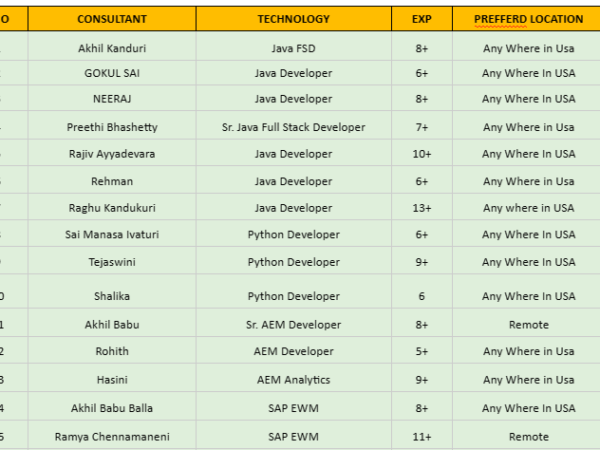Select the Tejaswini name cell
Screen dimensions: 600x450
[x=112, y=262]
